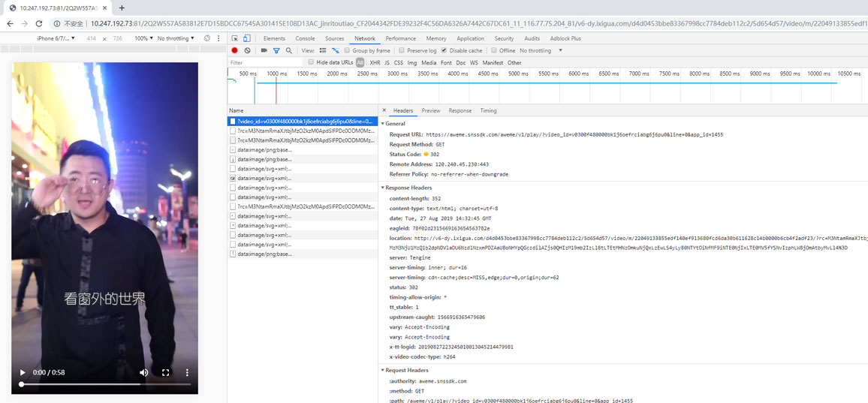Click capture screenshots camera icon
The height and width of the screenshot is (403, 868).
[x=264, y=50]
